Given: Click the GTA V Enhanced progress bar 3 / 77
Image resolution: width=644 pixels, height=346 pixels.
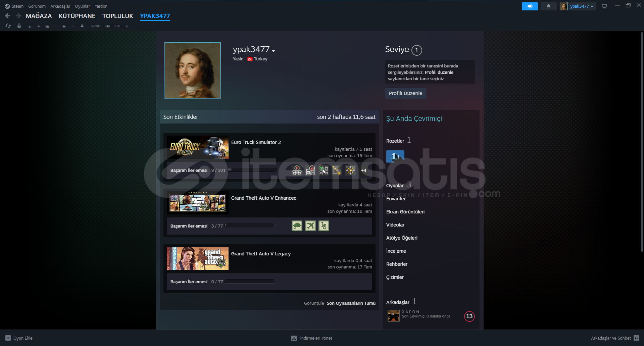Looking at the screenshot, I should coord(250,226).
